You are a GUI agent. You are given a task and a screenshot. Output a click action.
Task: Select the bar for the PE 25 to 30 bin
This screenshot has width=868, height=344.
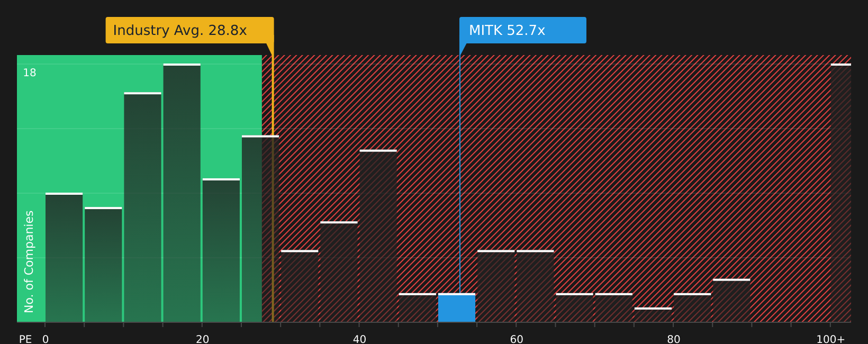[260, 229]
